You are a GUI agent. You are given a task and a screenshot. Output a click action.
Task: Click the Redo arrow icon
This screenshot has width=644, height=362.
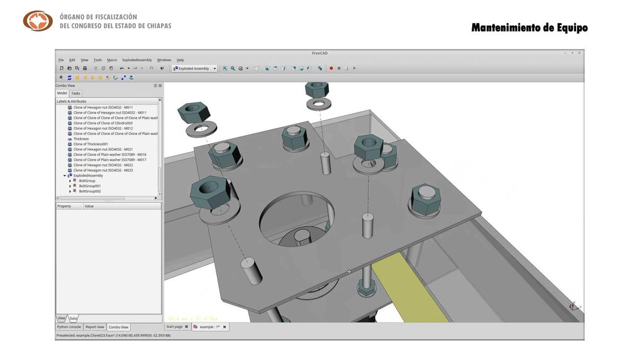[x=135, y=68]
